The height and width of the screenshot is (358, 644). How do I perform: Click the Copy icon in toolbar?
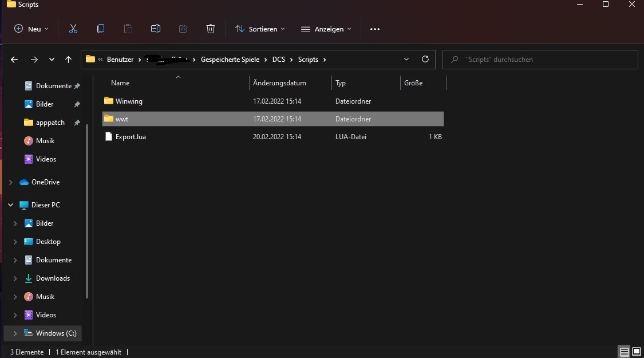[x=101, y=29]
